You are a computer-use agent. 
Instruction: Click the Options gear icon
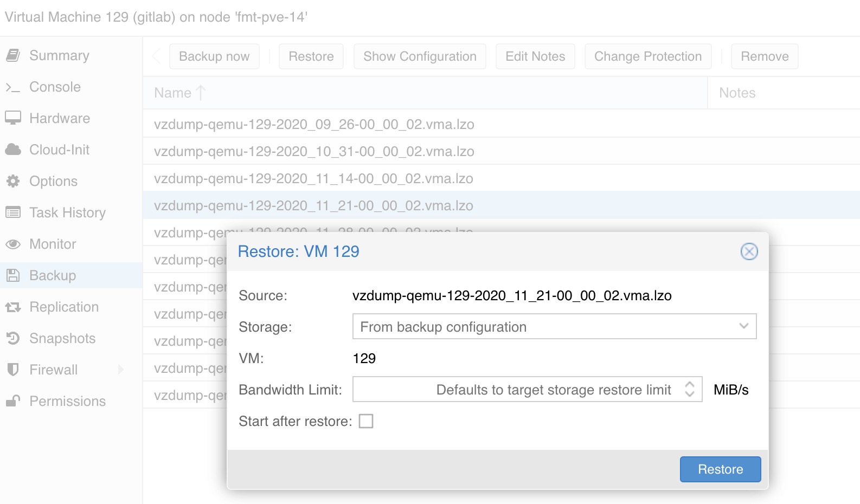coord(13,181)
